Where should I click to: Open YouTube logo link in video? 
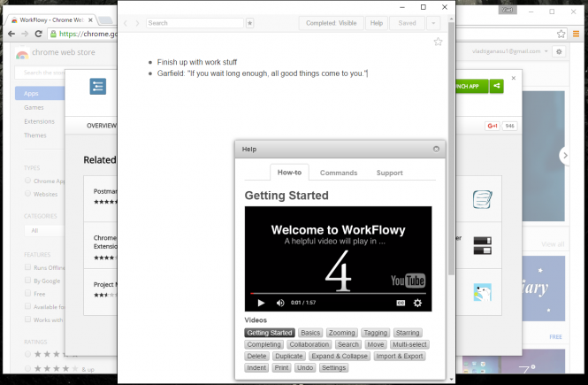(x=408, y=281)
